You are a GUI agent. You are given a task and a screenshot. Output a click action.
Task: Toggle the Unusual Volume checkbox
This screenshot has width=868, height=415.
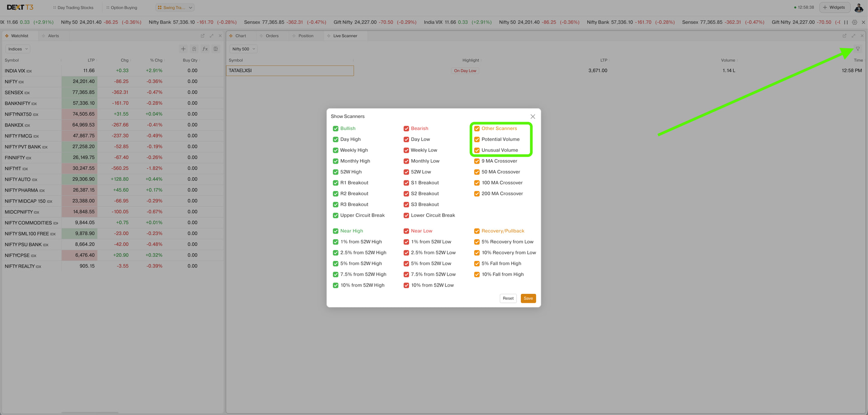477,151
